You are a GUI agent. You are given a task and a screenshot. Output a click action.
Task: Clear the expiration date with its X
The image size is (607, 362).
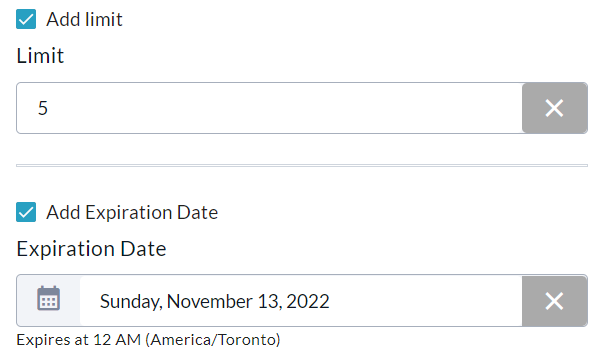[554, 301]
